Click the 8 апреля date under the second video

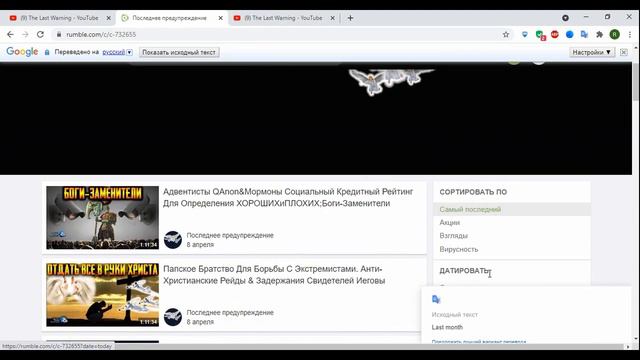[x=200, y=322]
